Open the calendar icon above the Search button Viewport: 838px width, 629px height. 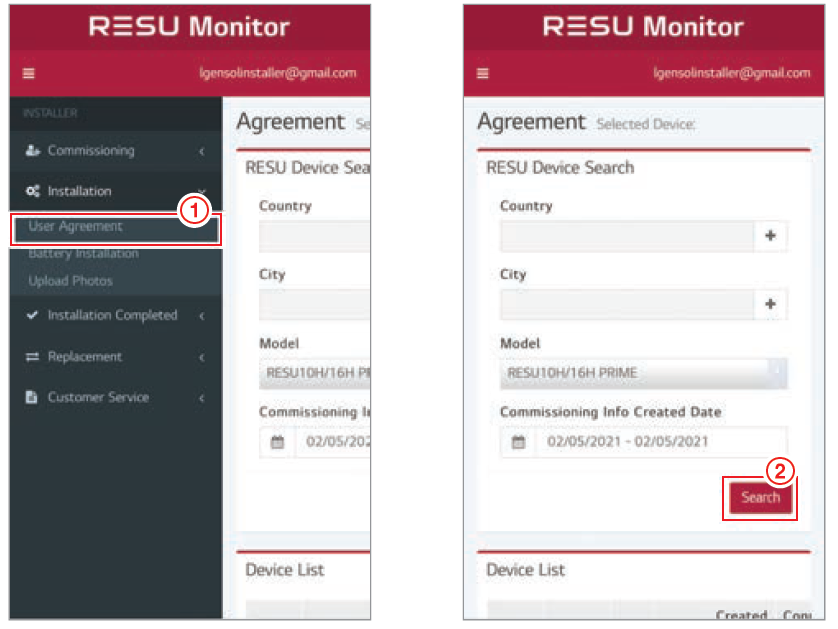pyautogui.click(x=518, y=442)
